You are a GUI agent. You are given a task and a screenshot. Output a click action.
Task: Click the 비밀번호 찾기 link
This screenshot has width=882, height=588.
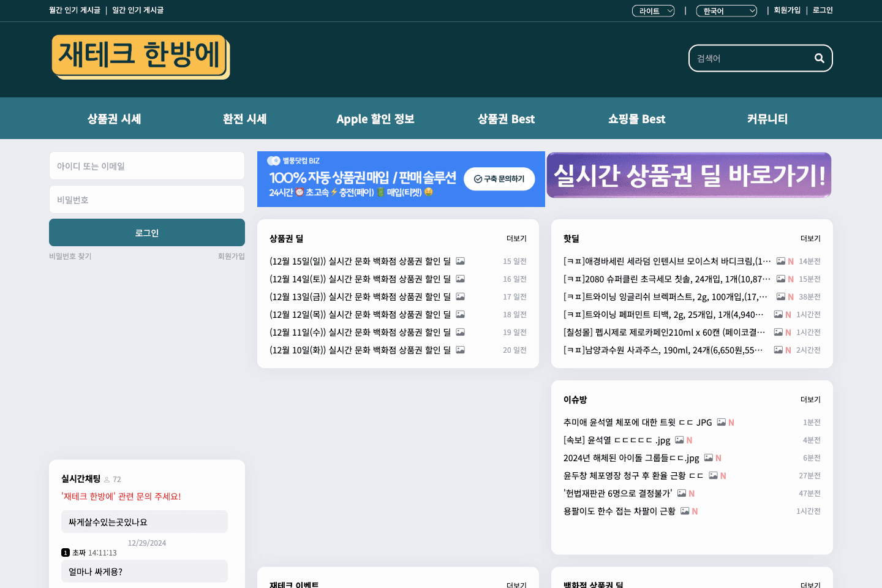point(70,256)
